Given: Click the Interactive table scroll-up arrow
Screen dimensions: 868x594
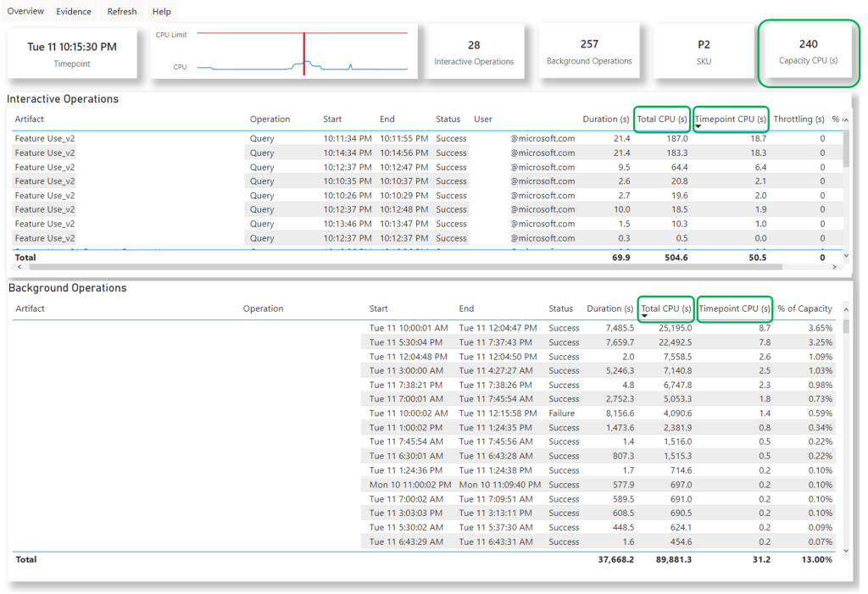Looking at the screenshot, I should [846, 119].
